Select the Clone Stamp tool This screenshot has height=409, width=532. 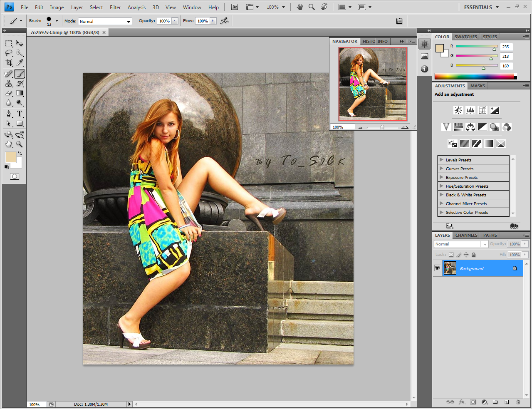(x=9, y=84)
